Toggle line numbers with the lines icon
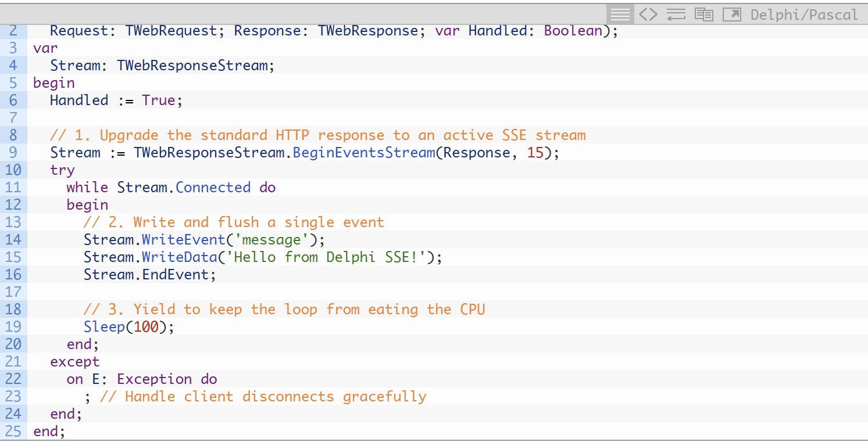This screenshot has height=442, width=868. [x=620, y=14]
